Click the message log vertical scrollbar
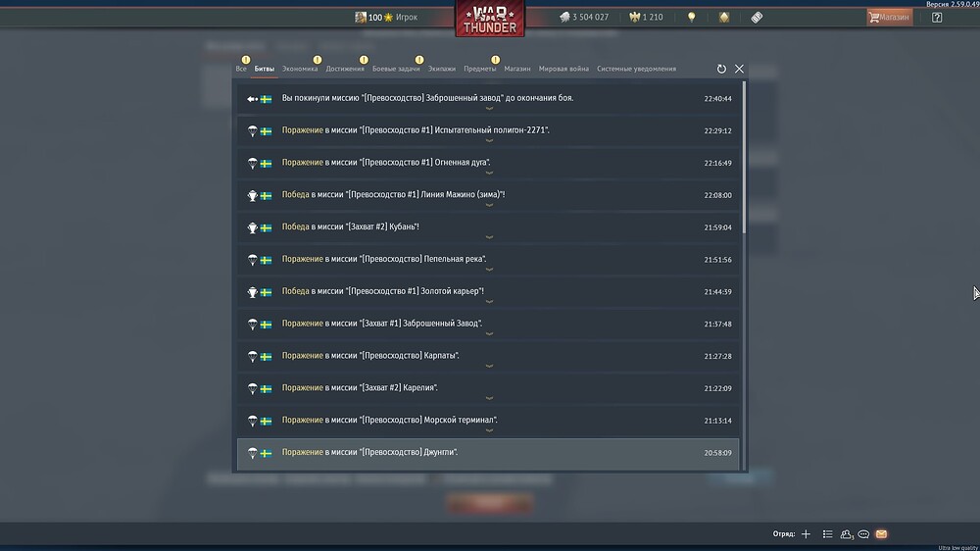This screenshot has width=980, height=551. click(x=744, y=158)
